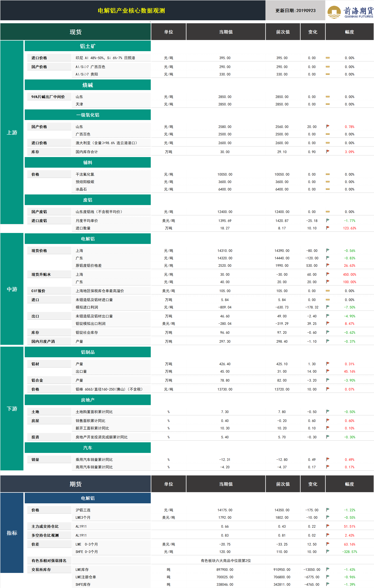The image size is (374, 588).
Task: Click the yellow flat indicator in 山东废铝线 row
Action: coord(328,212)
